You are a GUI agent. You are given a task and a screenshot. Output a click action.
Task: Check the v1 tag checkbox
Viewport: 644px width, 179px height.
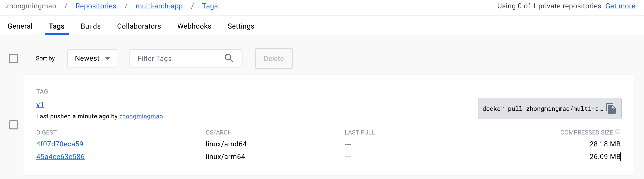[14, 125]
